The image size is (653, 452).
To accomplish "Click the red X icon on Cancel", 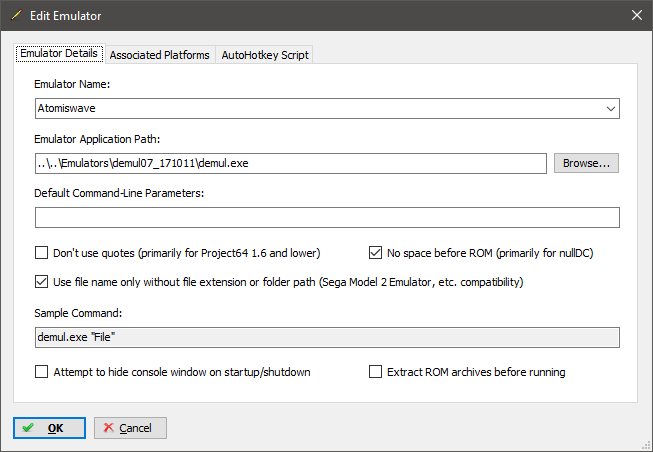I will click(108, 427).
